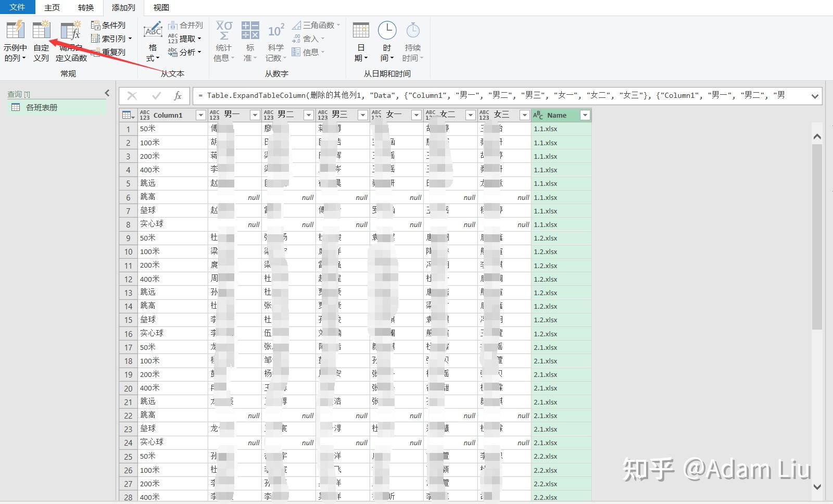This screenshot has height=504, width=833.
Task: Click the Duplicate Column (重复列) button
Action: [108, 52]
